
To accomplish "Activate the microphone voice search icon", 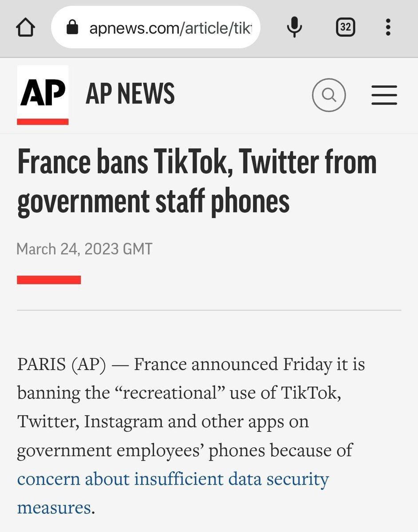I will tap(294, 27).
